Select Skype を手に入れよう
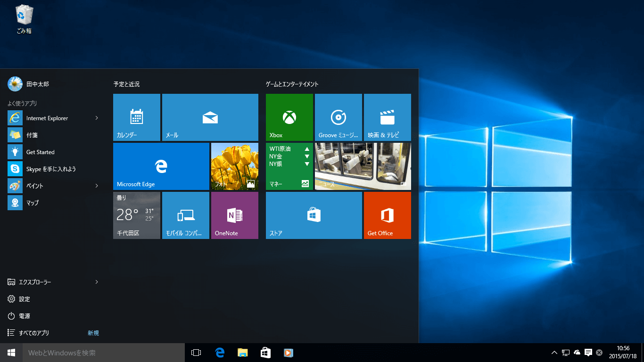The image size is (644, 362). pos(55,169)
